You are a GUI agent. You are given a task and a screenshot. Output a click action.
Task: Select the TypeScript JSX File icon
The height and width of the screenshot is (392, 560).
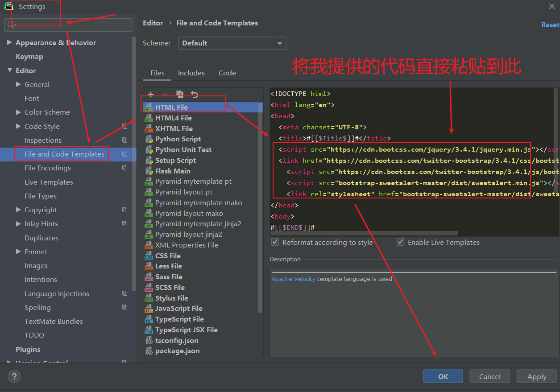[149, 330]
